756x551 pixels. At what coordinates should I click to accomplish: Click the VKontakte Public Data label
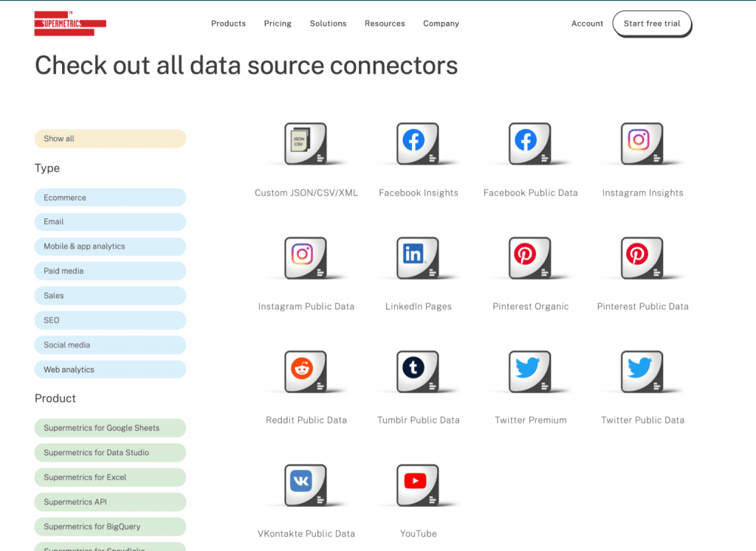pyautogui.click(x=306, y=533)
